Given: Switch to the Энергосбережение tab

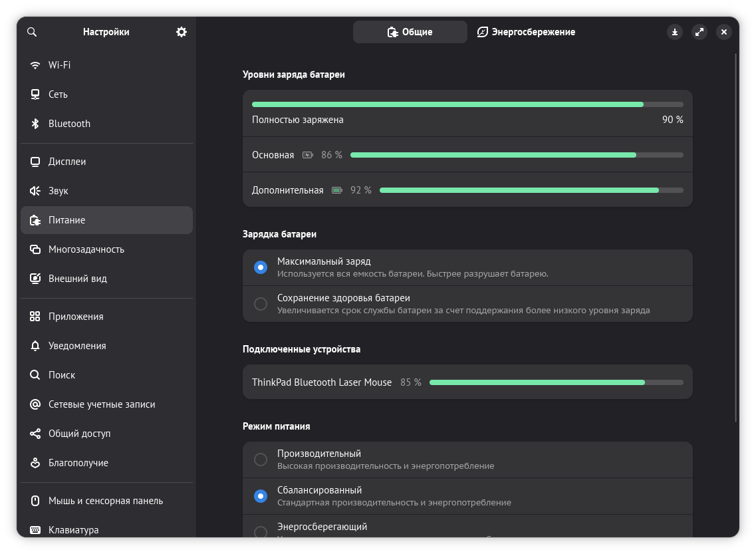Looking at the screenshot, I should click(526, 32).
